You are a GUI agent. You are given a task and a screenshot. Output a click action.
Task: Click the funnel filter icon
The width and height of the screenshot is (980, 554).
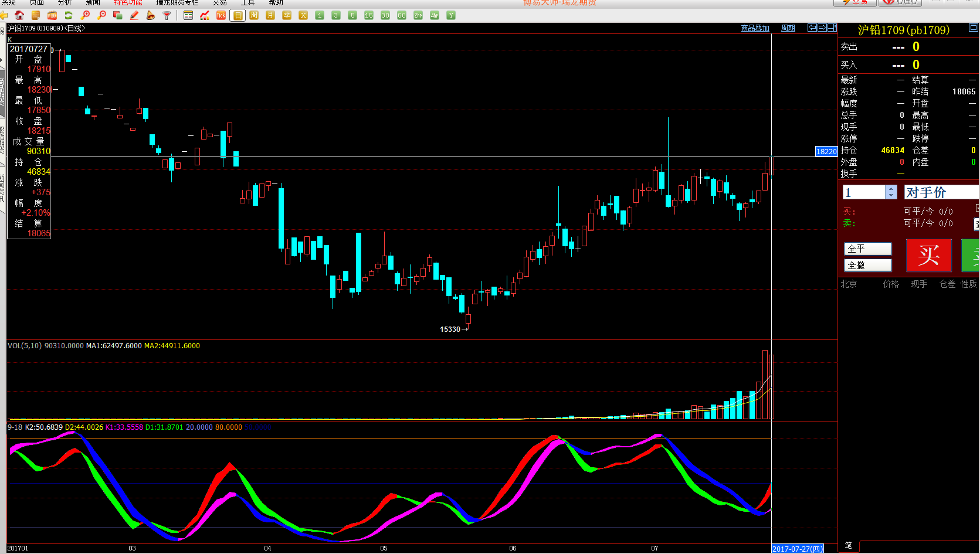pyautogui.click(x=167, y=15)
